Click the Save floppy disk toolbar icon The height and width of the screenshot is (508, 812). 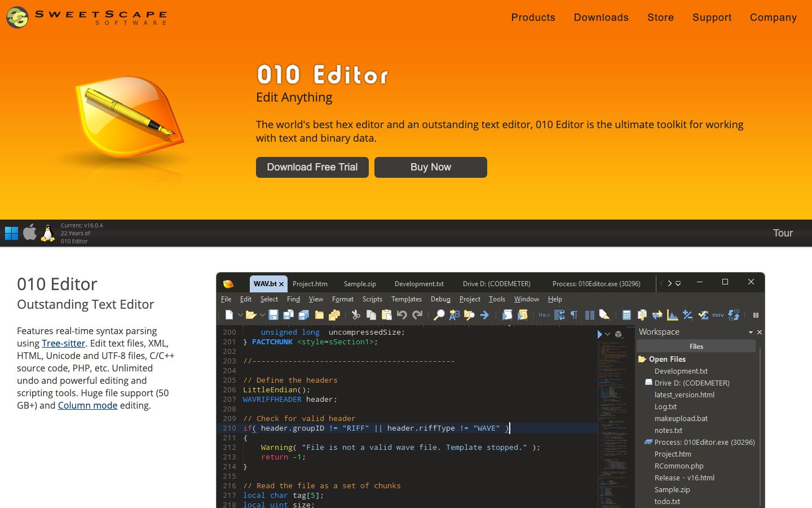point(273,315)
